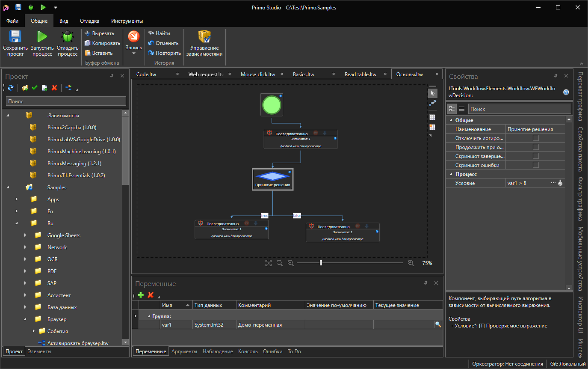Click the Сохранить проект ribbon icon
Viewport: 588px width, 369px height.
tap(15, 37)
